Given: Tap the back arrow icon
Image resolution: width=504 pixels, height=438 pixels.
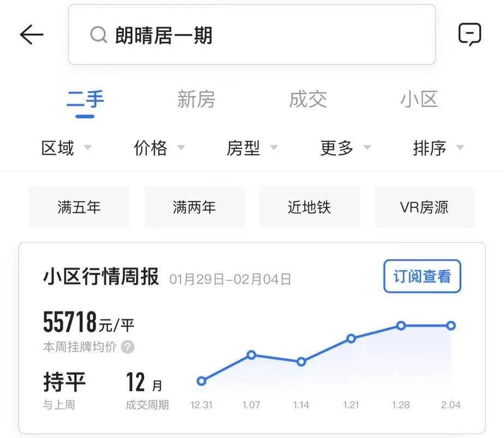Looking at the screenshot, I should [32, 34].
